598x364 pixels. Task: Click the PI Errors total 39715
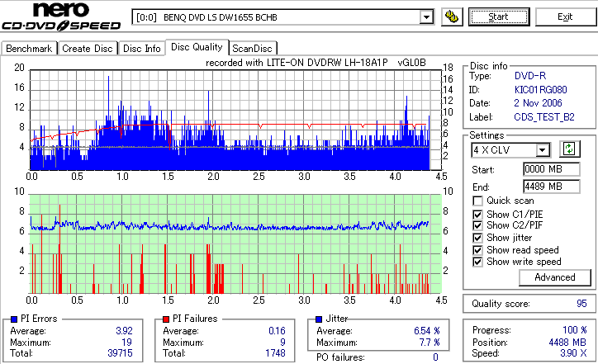120,353
